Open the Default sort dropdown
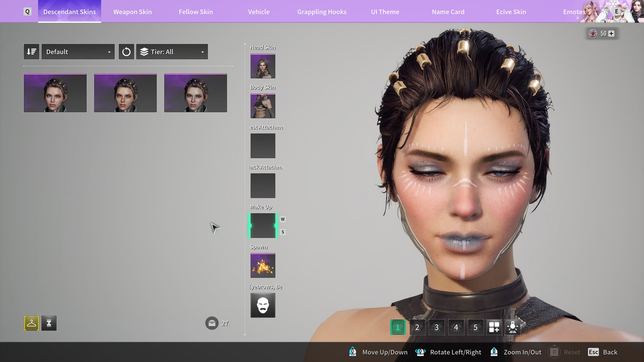Image resolution: width=644 pixels, height=362 pixels. [x=78, y=52]
